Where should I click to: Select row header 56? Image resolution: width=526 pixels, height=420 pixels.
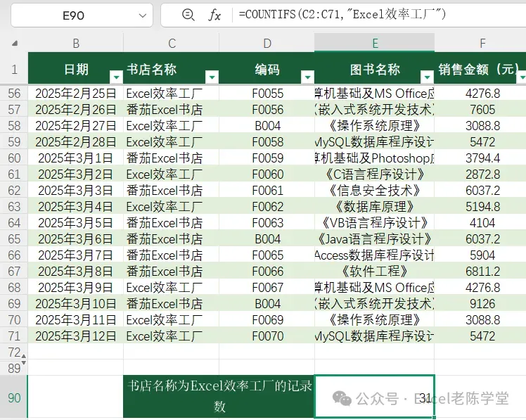click(14, 94)
